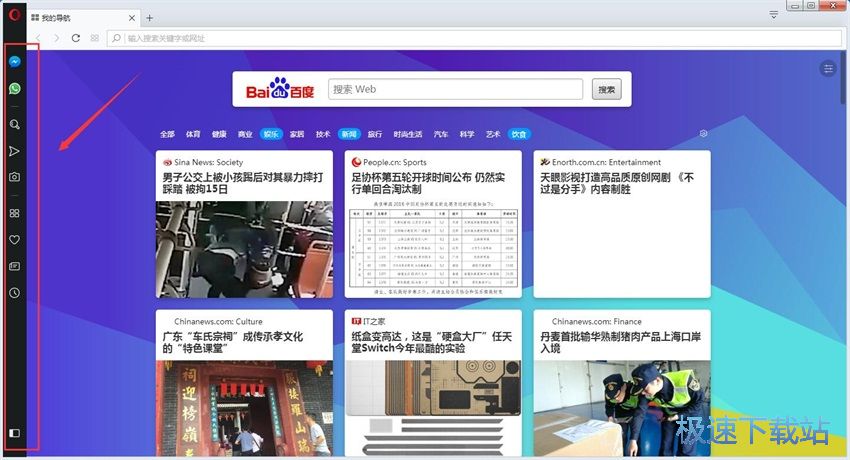Image resolution: width=850 pixels, height=460 pixels.
Task: Select the 汽车 news category
Action: tap(441, 134)
